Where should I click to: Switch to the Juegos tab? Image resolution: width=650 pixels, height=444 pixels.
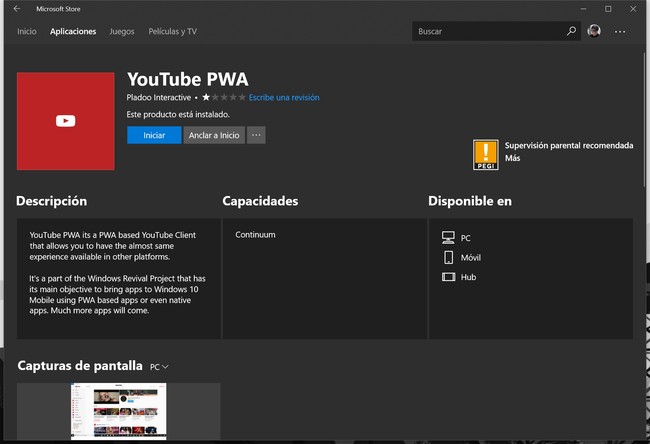(122, 32)
